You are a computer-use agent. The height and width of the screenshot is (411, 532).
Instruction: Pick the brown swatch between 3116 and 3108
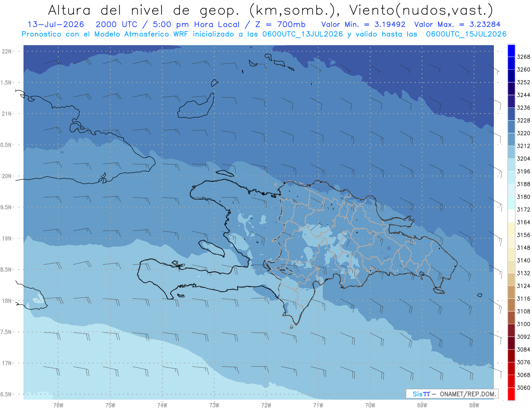pos(511,305)
